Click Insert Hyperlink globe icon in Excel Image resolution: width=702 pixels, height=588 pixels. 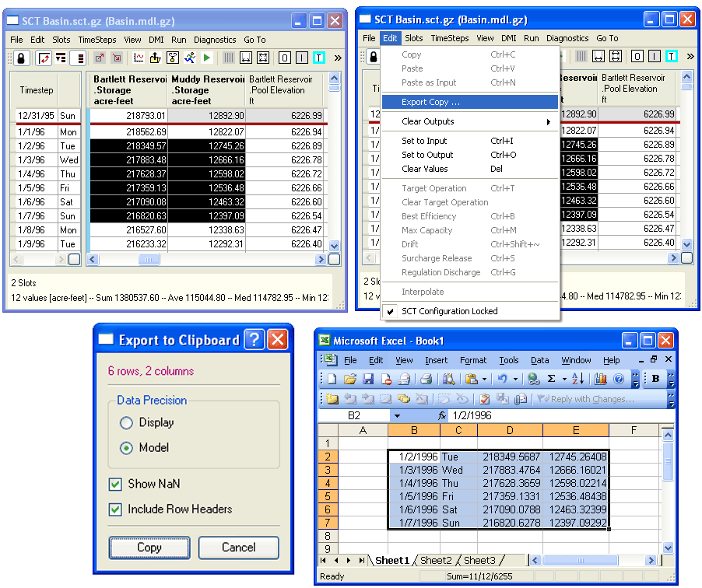pyautogui.click(x=533, y=379)
